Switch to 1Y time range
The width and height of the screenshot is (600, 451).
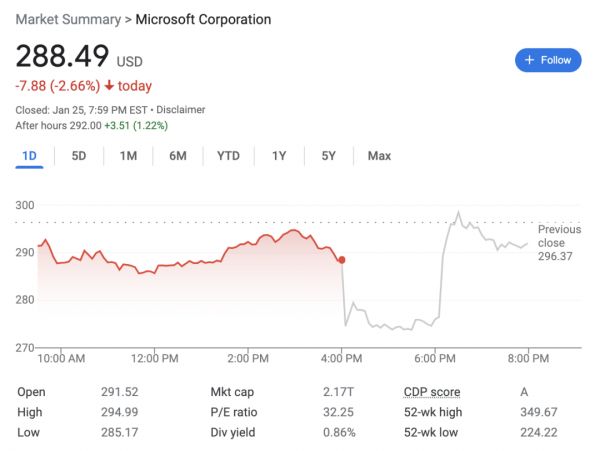click(x=279, y=156)
